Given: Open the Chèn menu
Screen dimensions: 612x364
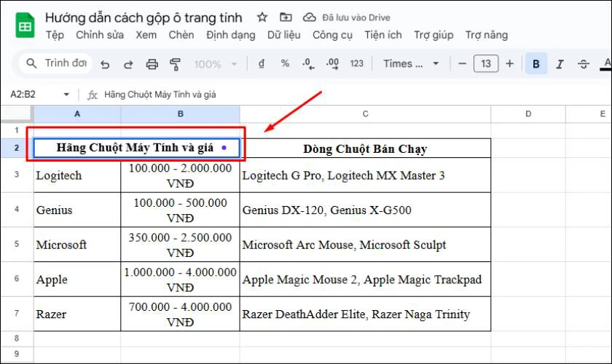Looking at the screenshot, I should (x=181, y=35).
